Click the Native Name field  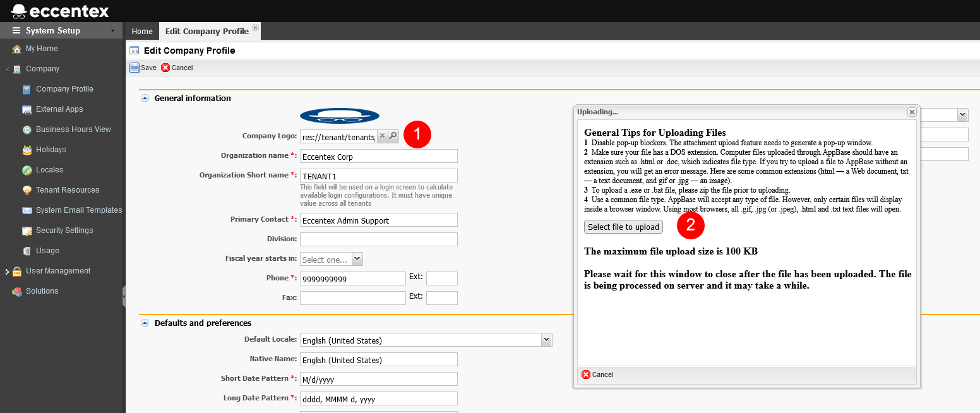coord(379,359)
